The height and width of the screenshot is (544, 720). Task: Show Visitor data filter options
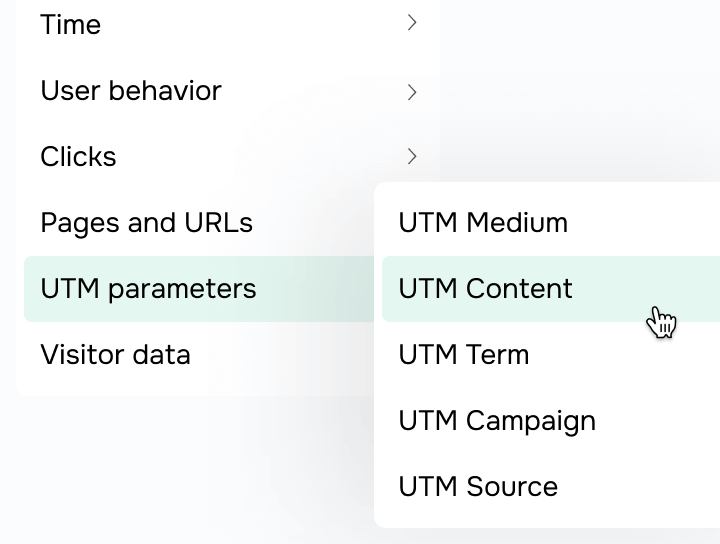pyautogui.click(x=199, y=355)
